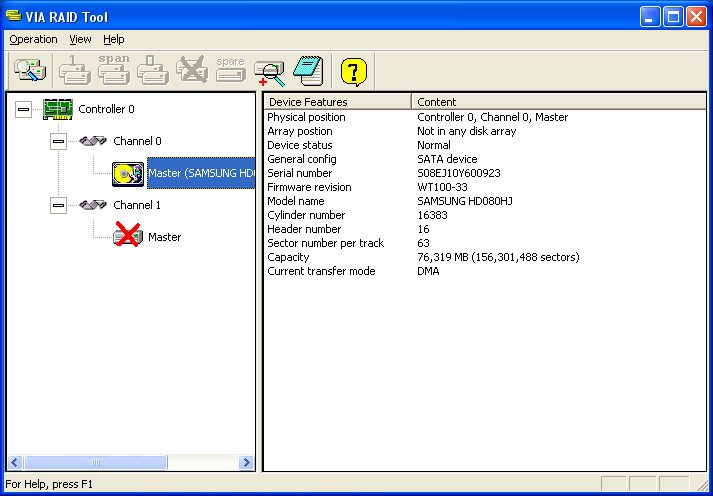Image resolution: width=713 pixels, height=496 pixels.
Task: Maximize the VIA RAID Tool window
Action: 673,17
